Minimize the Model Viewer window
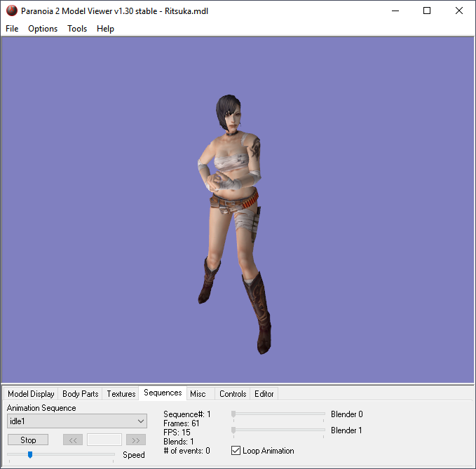 (395, 11)
